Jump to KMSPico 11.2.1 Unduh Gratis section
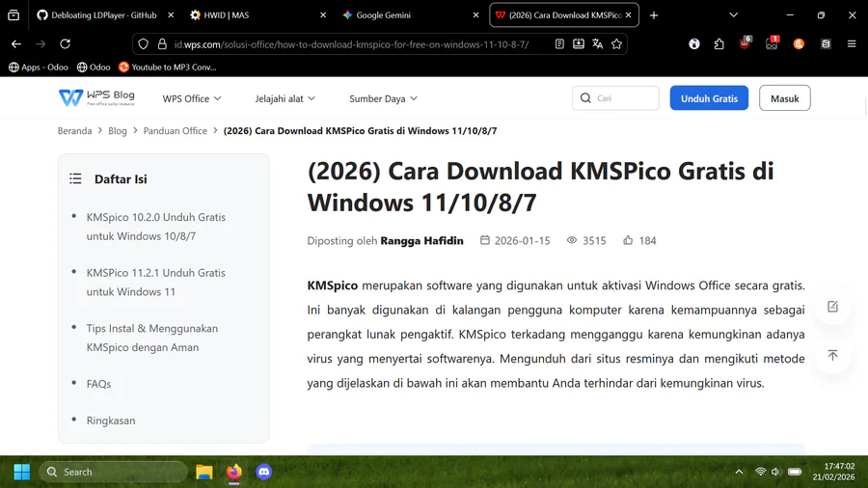 coord(155,283)
